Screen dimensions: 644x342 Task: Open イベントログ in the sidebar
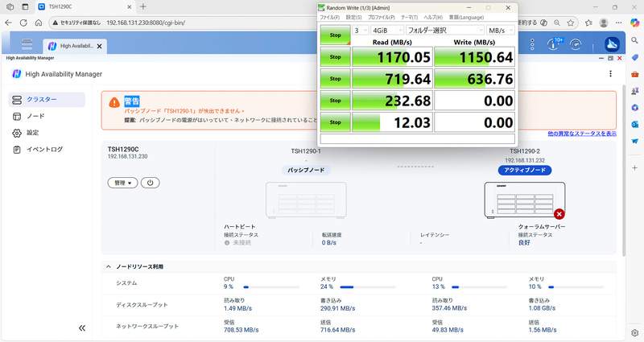click(x=47, y=149)
